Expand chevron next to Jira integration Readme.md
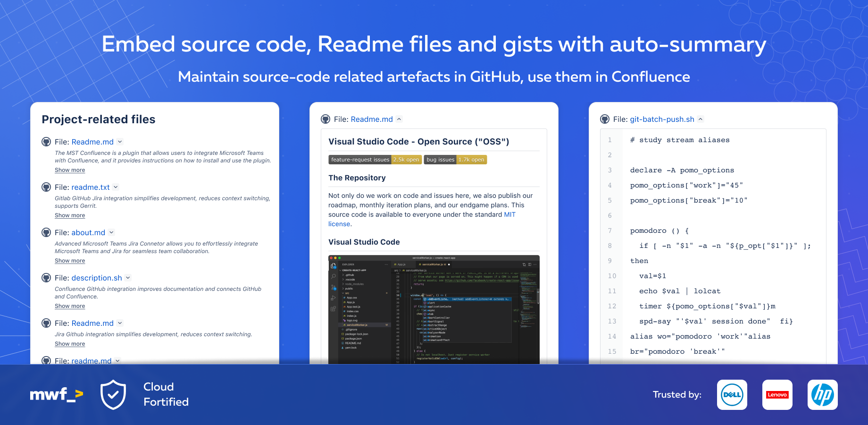 [120, 323]
